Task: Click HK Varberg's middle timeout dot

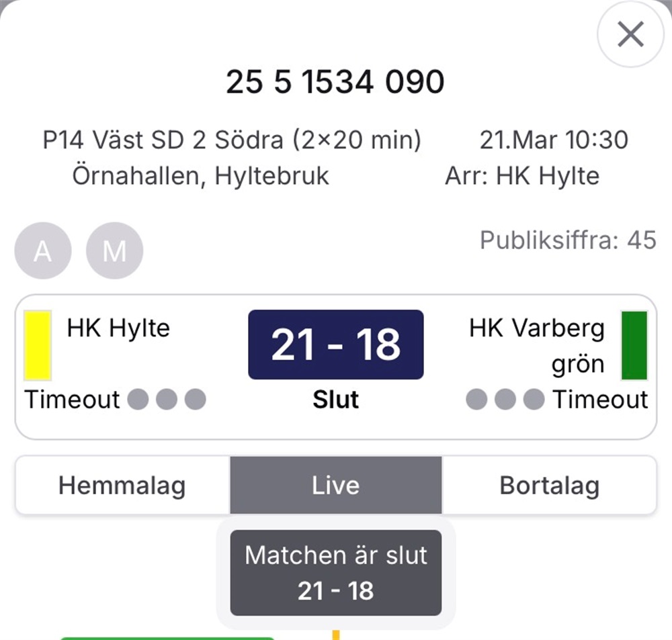Action: tap(505, 400)
